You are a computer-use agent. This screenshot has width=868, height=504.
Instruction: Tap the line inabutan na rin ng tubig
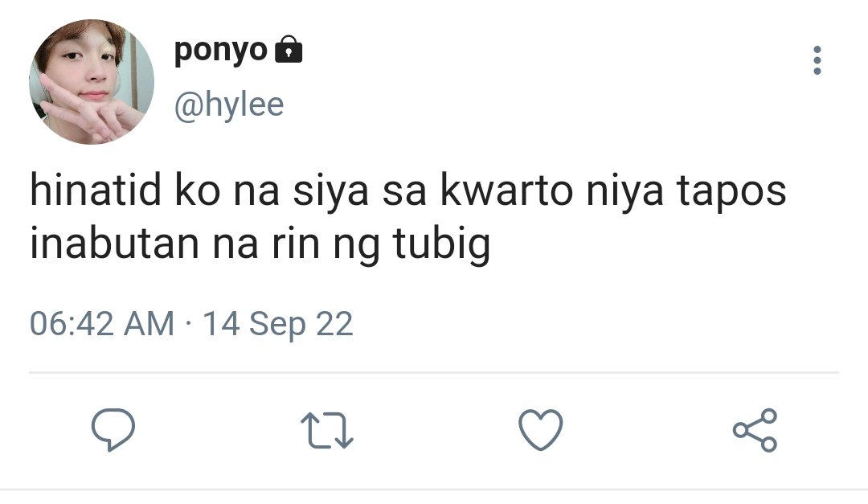pyautogui.click(x=260, y=244)
